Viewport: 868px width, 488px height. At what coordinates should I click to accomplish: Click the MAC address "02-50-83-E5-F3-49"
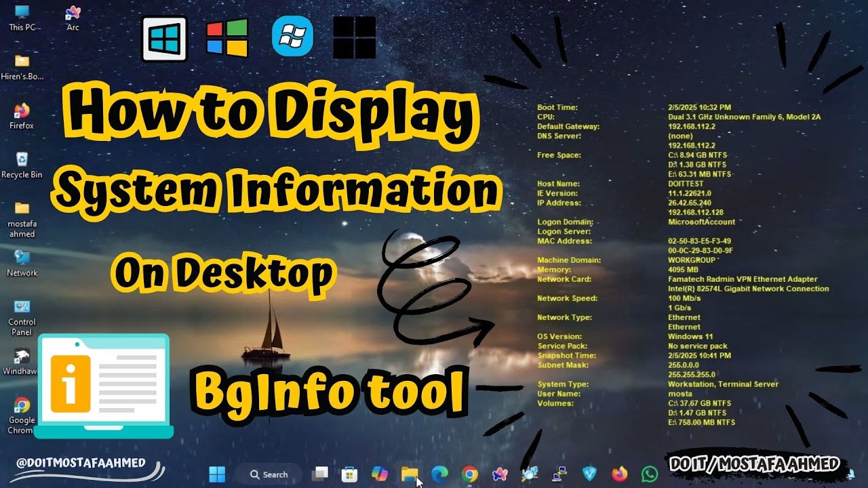[x=699, y=241]
